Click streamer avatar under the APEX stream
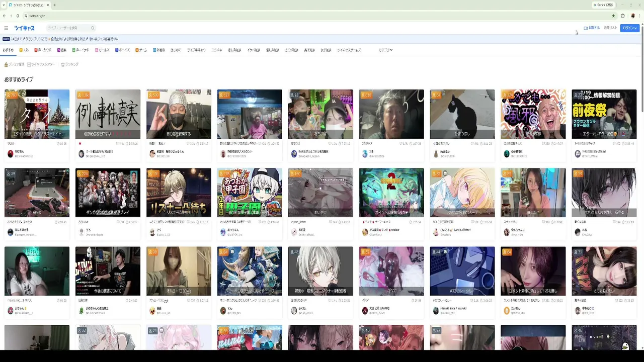Screen dimensions: 644x362 [10, 232]
